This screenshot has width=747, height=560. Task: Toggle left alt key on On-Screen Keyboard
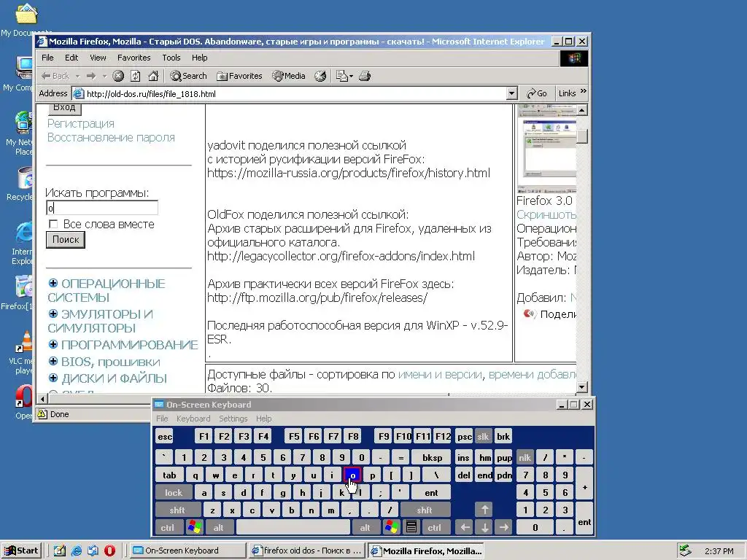click(219, 528)
